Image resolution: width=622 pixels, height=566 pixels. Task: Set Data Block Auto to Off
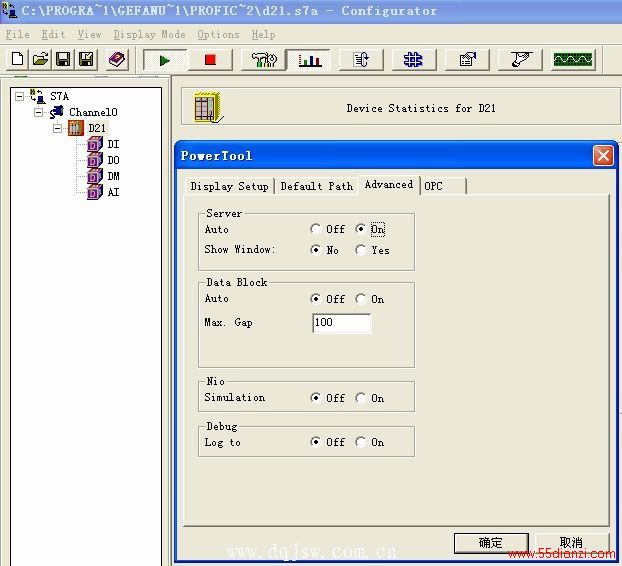click(x=315, y=299)
